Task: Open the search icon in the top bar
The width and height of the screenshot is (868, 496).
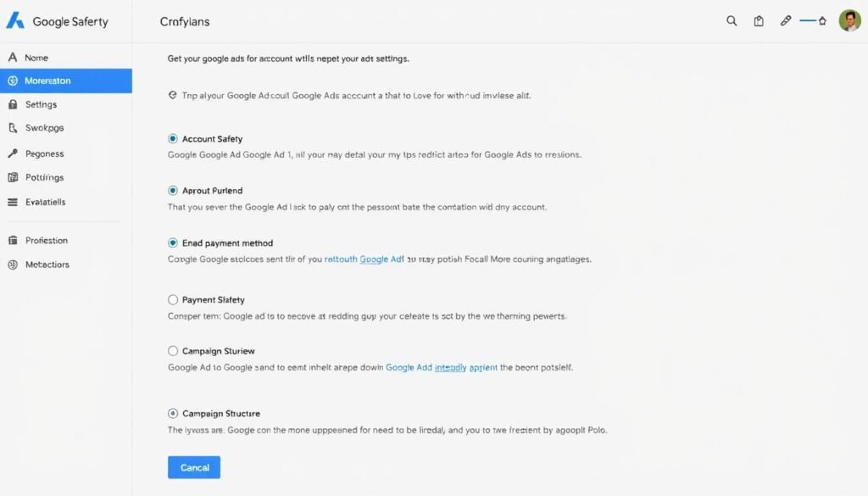Action: [x=732, y=20]
